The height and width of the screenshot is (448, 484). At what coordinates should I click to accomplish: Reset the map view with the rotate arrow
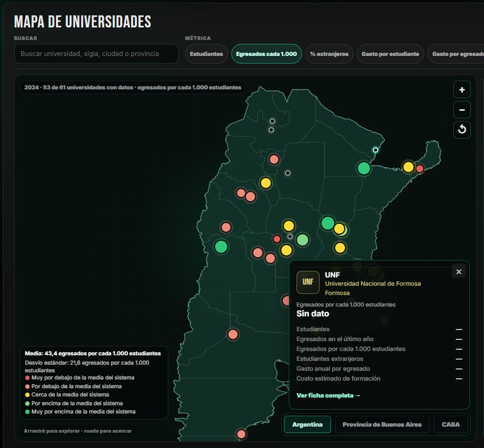click(x=462, y=129)
